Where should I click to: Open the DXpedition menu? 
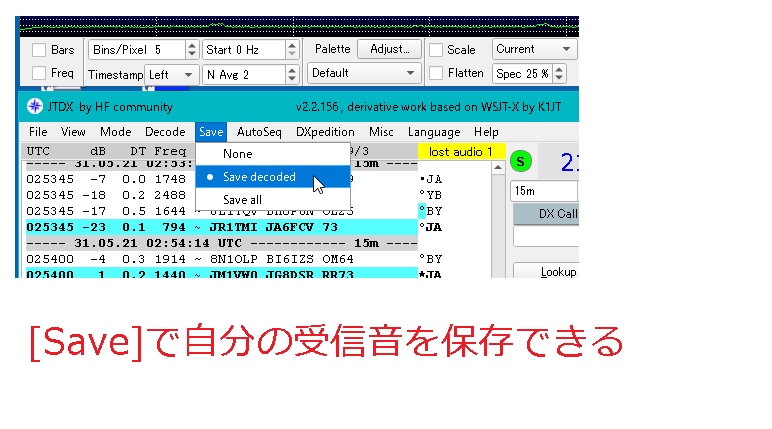pyautogui.click(x=325, y=132)
